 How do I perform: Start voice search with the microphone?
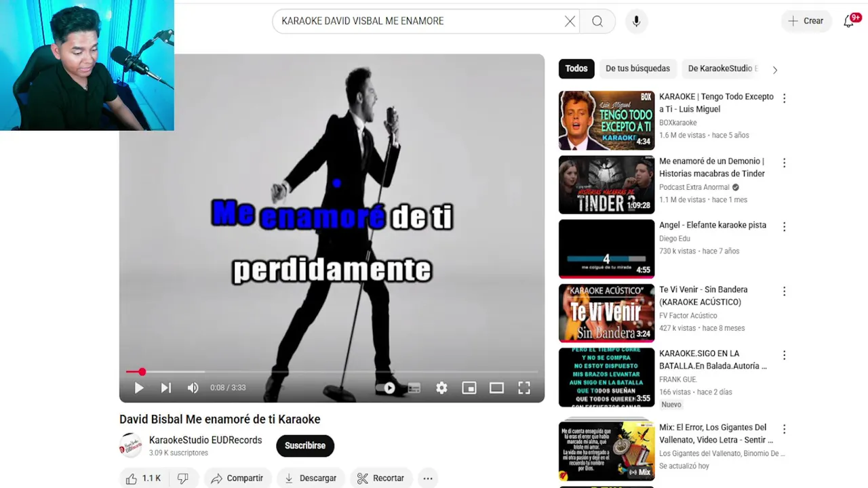[x=636, y=21]
